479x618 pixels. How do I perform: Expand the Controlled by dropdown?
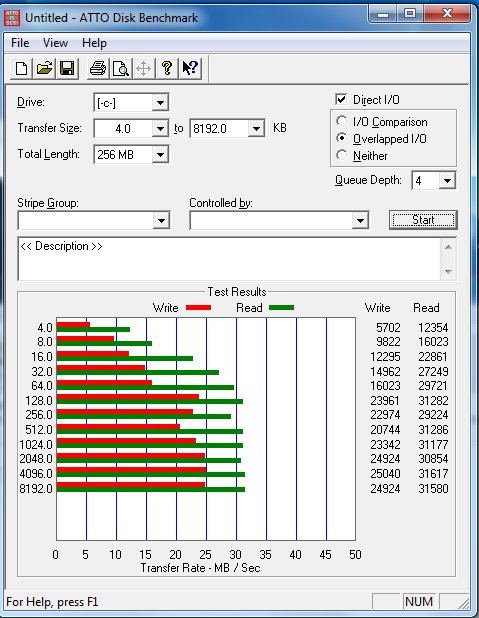point(360,221)
